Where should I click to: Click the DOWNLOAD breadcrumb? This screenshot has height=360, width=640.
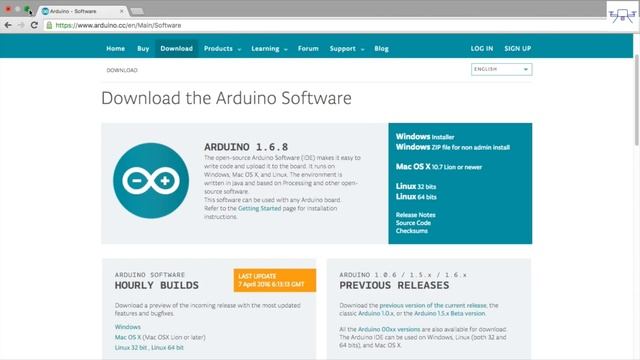(x=122, y=70)
